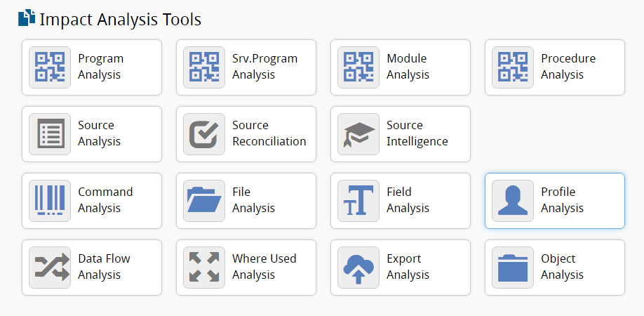Click the Impact Analysis Tools header icon
This screenshot has width=644, height=316.
(27, 19)
